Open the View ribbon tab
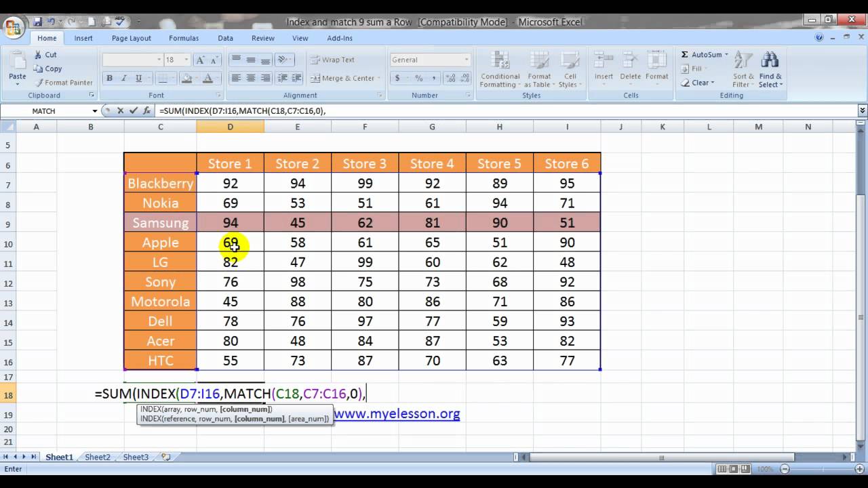The height and width of the screenshot is (488, 868). tap(300, 38)
